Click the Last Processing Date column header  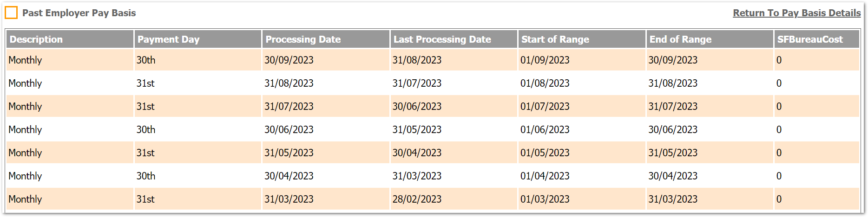tap(442, 39)
